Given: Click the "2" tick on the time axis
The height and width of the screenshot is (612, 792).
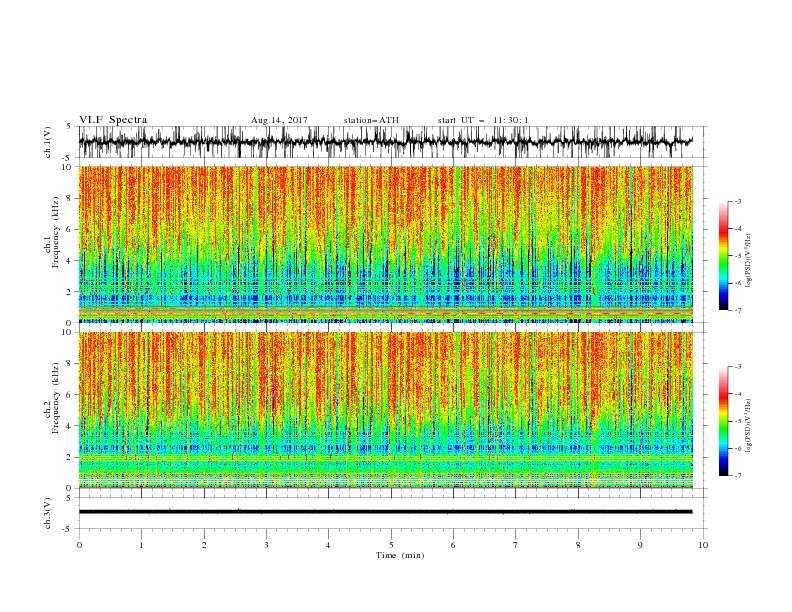Looking at the screenshot, I should pyautogui.click(x=204, y=545).
